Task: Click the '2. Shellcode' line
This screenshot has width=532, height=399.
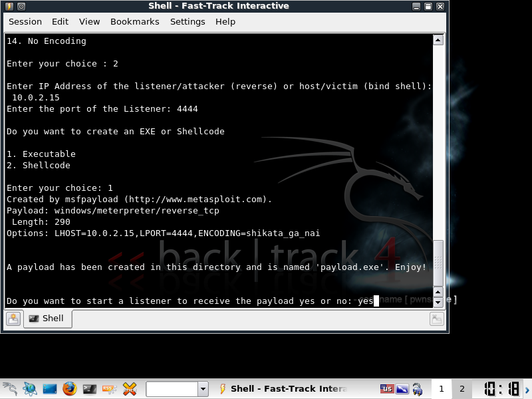Action: coord(39,166)
